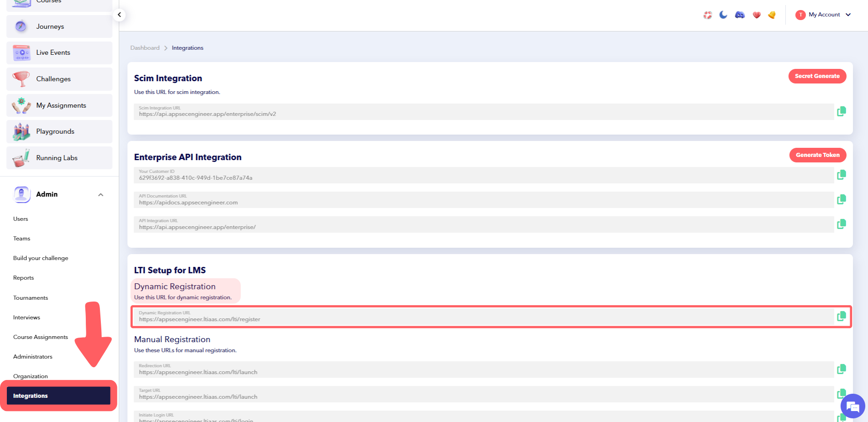This screenshot has width=868, height=422.
Task: Select Reports in the Admin menu
Action: [x=23, y=277]
